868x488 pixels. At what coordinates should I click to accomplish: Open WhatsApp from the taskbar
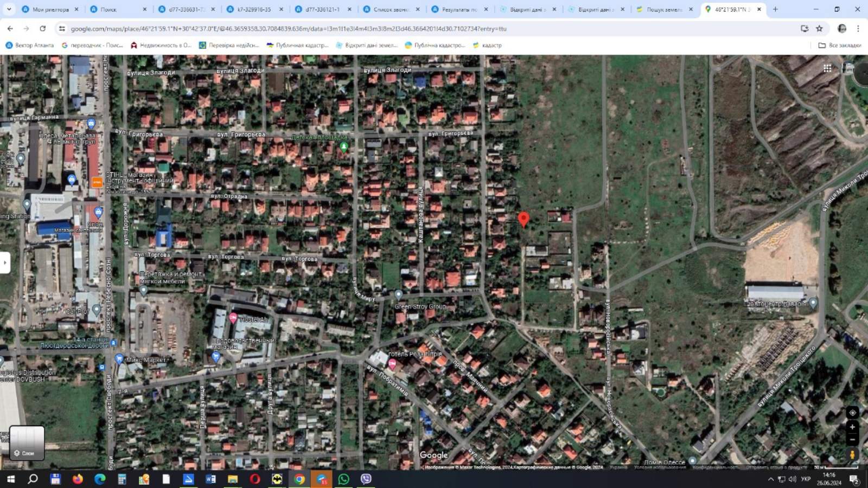point(343,479)
